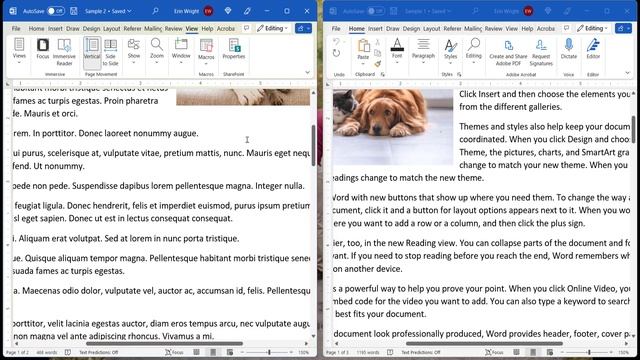This screenshot has height=360, width=640.
Task: Open Insert tab in Sample 1 window
Action: (x=375, y=29)
